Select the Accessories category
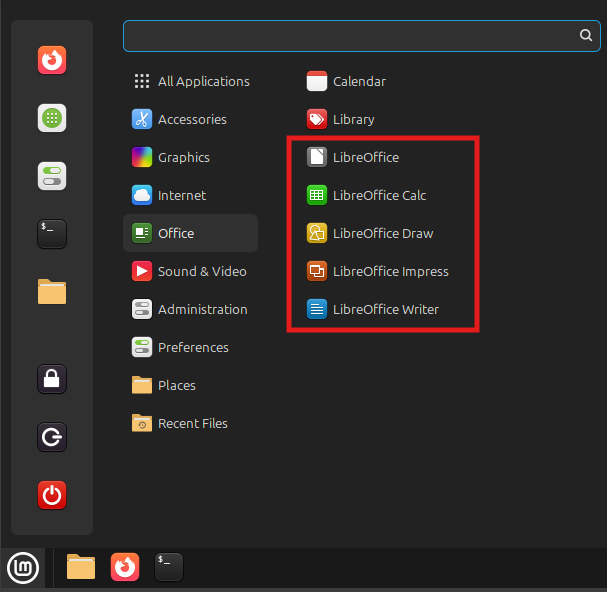The width and height of the screenshot is (607, 592). (x=190, y=119)
